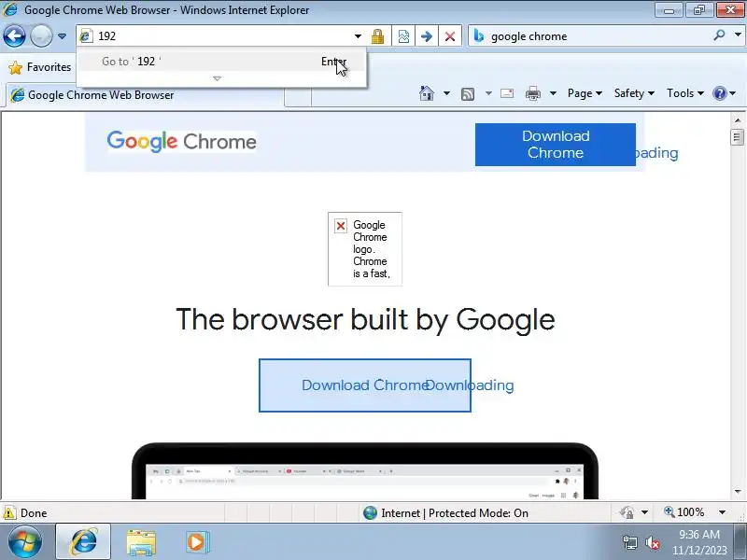This screenshot has width=747, height=560.
Task: Open the Page menu
Action: [x=585, y=93]
